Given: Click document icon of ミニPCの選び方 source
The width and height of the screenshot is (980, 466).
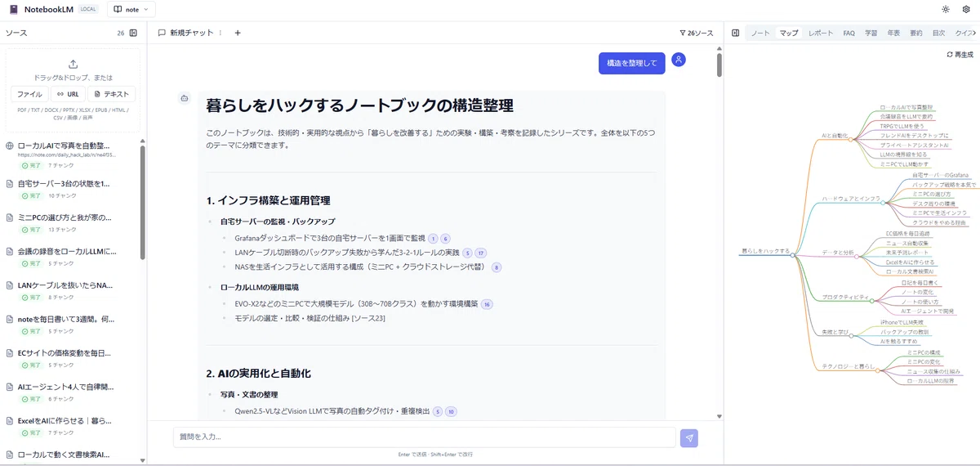Looking at the screenshot, I should pyautogui.click(x=10, y=218).
